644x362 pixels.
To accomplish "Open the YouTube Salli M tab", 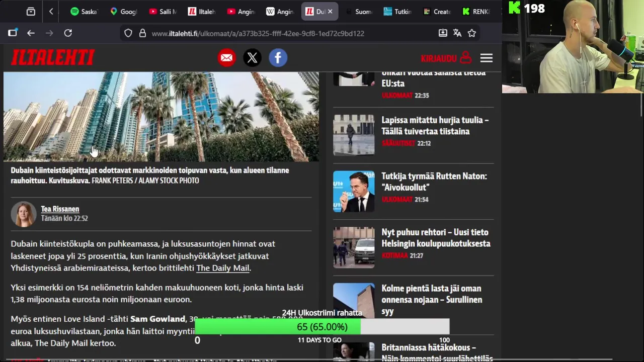I will point(163,12).
